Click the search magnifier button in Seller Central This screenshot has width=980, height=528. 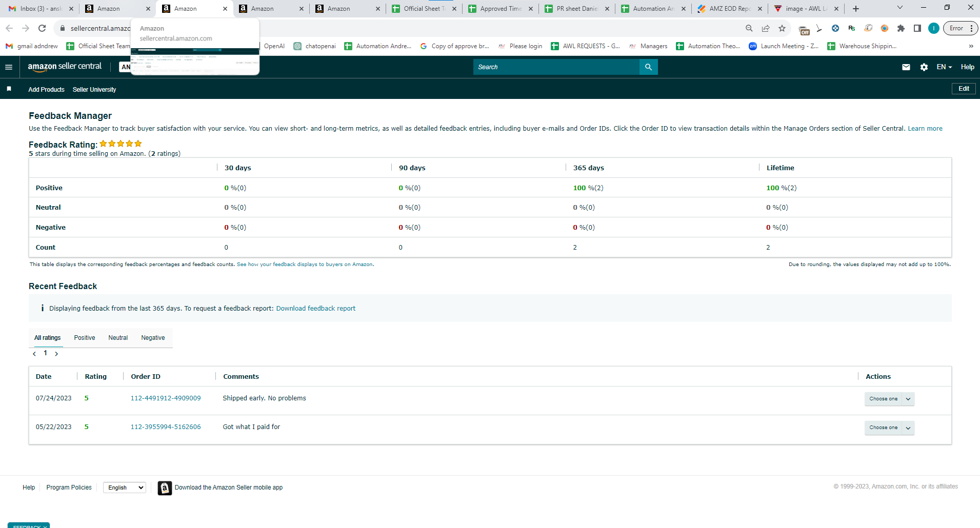point(648,67)
